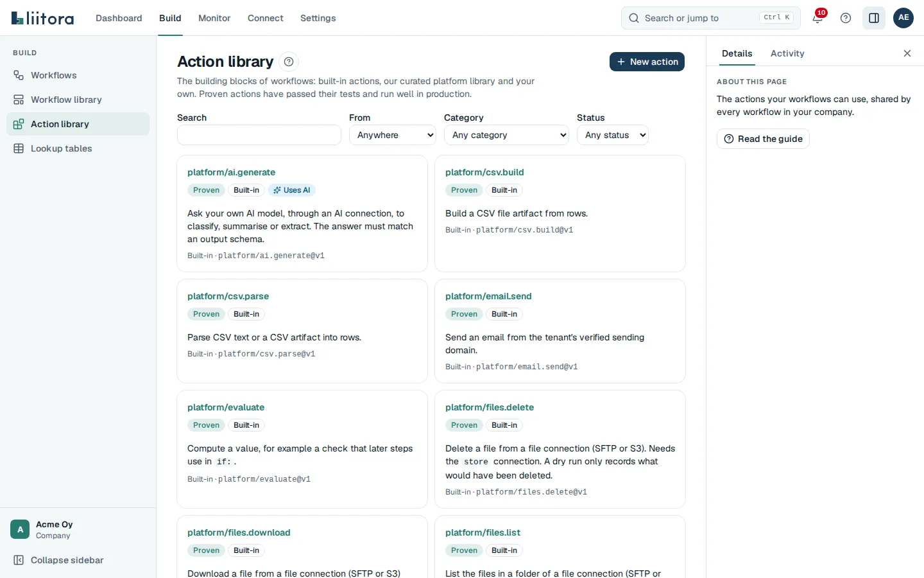924x578 pixels.
Task: Click the Uses AI badge on ai.generate
Action: [292, 190]
